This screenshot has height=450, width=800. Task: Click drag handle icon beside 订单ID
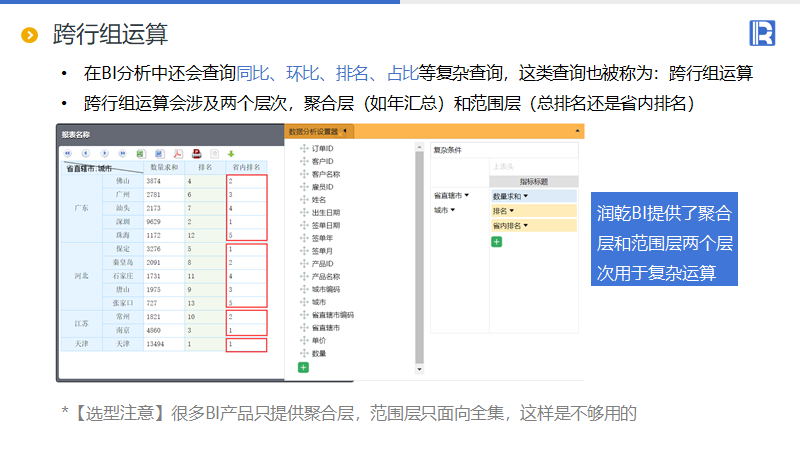[x=304, y=148]
